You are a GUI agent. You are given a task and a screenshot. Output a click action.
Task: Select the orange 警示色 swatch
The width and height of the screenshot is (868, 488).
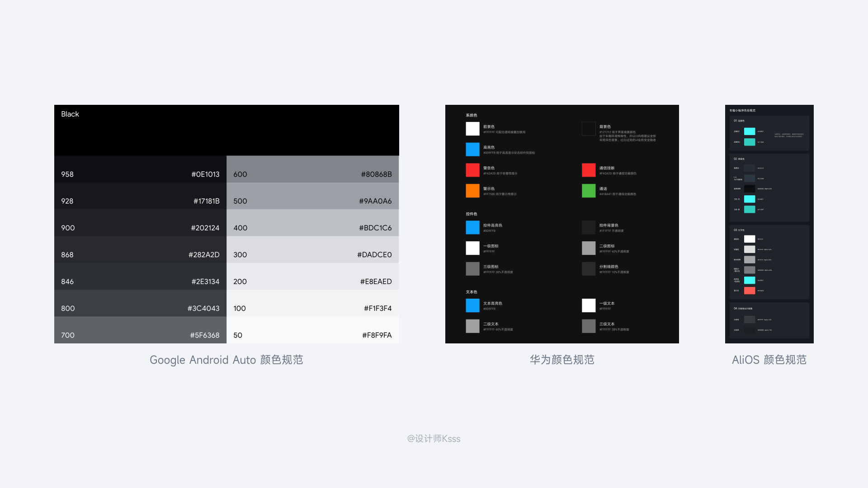point(472,191)
